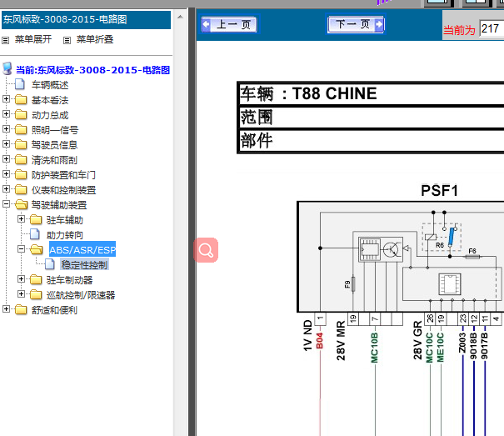Open the 稳定性控制 document
Screen dimensions: 504x436
tap(84, 265)
